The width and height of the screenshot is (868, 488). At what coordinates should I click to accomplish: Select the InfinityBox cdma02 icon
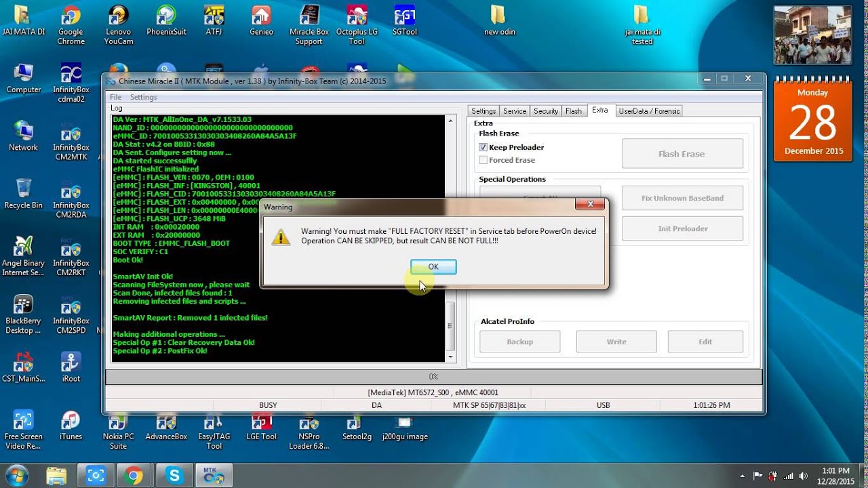pos(71,83)
